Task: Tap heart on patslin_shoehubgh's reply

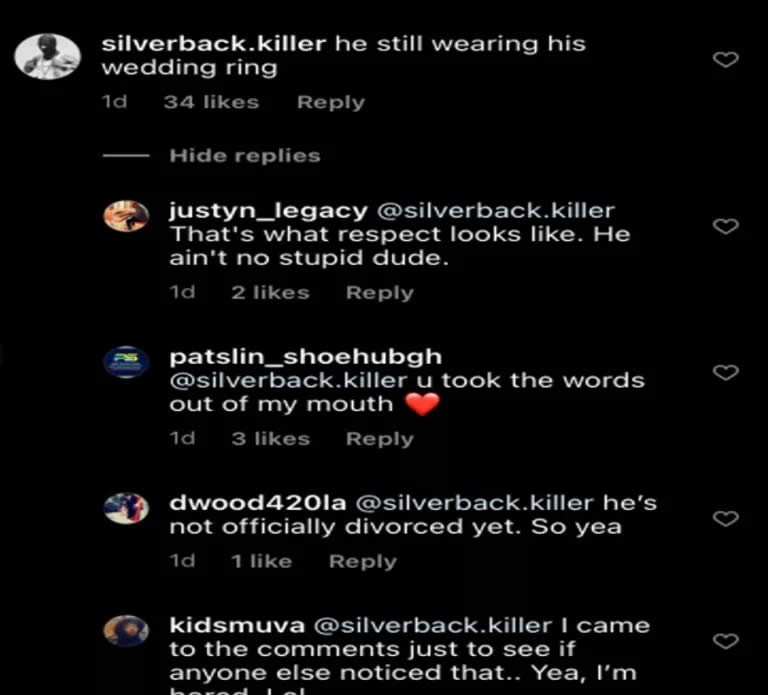Action: 725,372
